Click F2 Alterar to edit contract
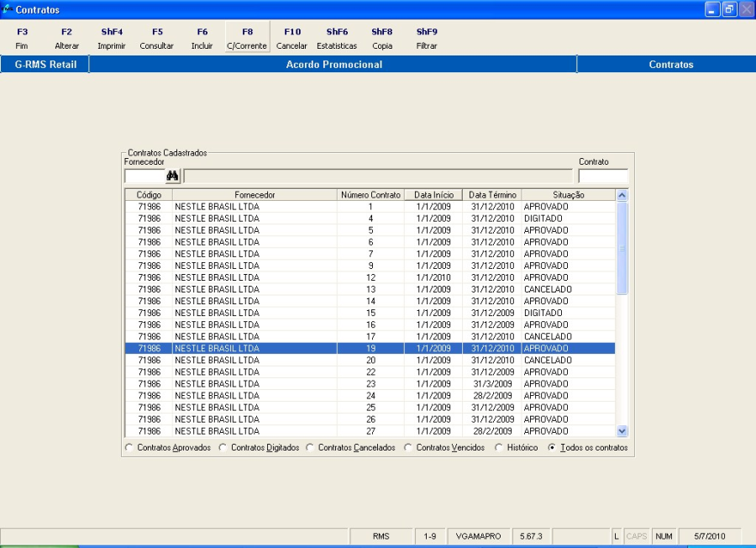Image resolution: width=756 pixels, height=548 pixels. pos(66,39)
